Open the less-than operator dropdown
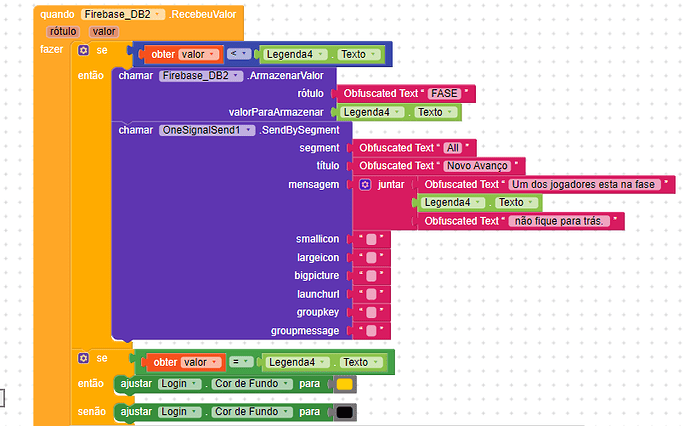690x426 pixels. pyautogui.click(x=239, y=54)
